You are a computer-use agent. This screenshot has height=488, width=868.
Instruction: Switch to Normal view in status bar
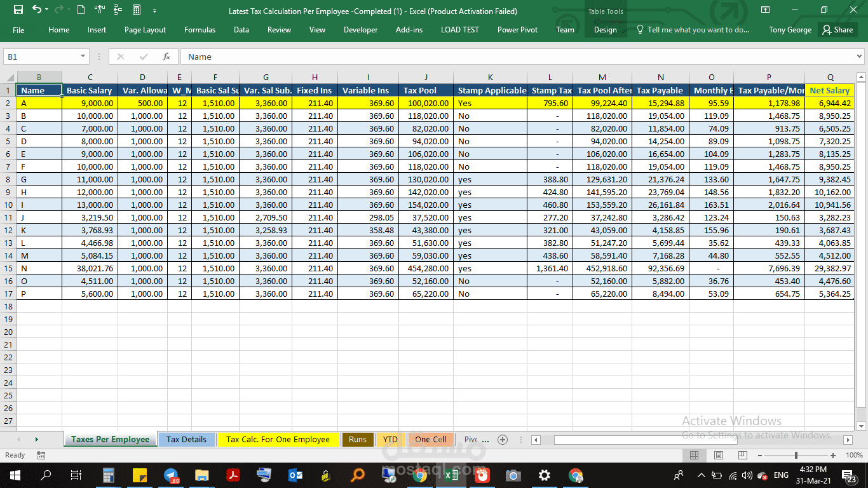point(694,456)
